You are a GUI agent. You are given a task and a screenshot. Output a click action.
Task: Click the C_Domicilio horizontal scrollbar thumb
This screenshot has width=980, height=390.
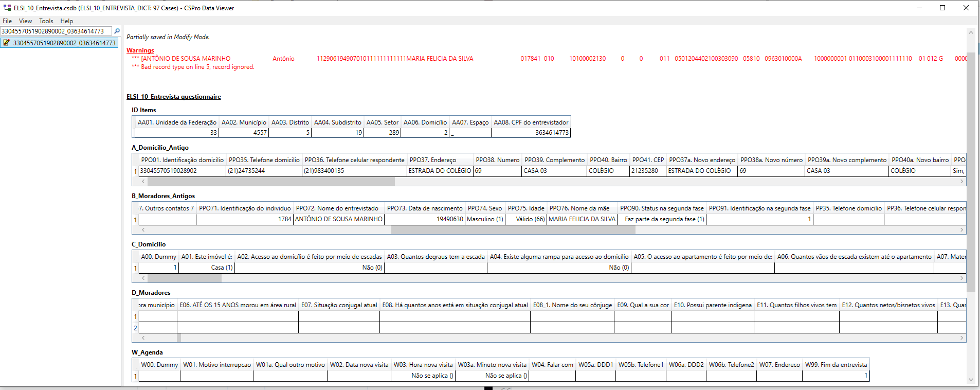coord(185,278)
